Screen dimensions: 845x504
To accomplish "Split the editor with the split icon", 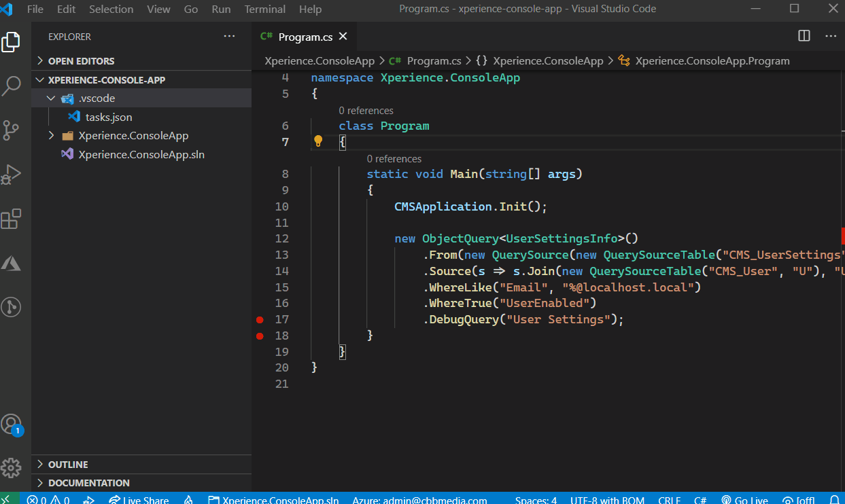I will pyautogui.click(x=804, y=36).
